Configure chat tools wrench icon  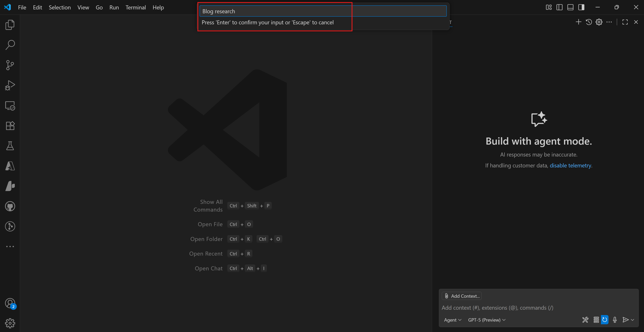click(585, 320)
